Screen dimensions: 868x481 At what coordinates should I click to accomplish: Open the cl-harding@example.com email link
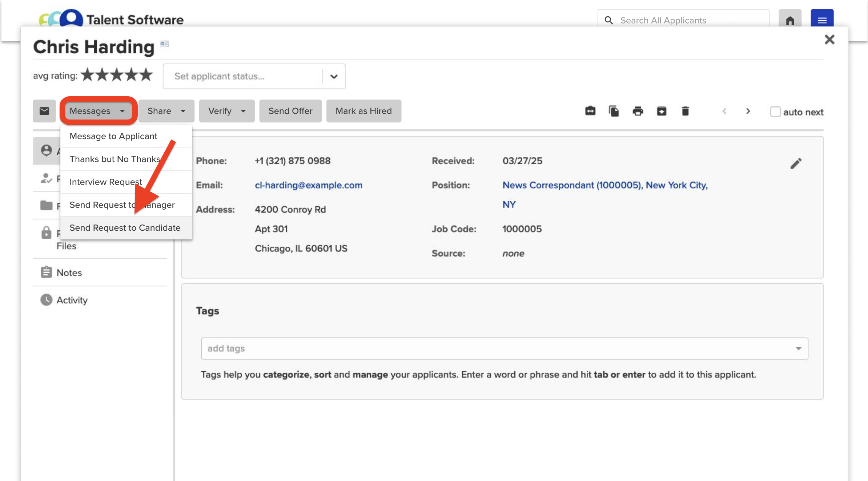click(x=308, y=185)
